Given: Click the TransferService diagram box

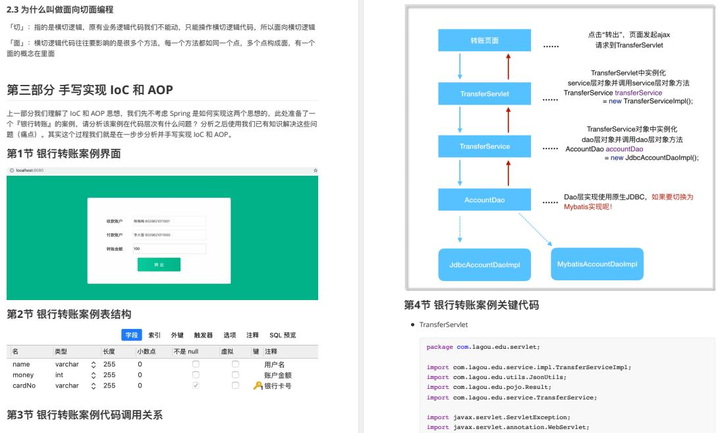Looking at the screenshot, I should point(484,146).
